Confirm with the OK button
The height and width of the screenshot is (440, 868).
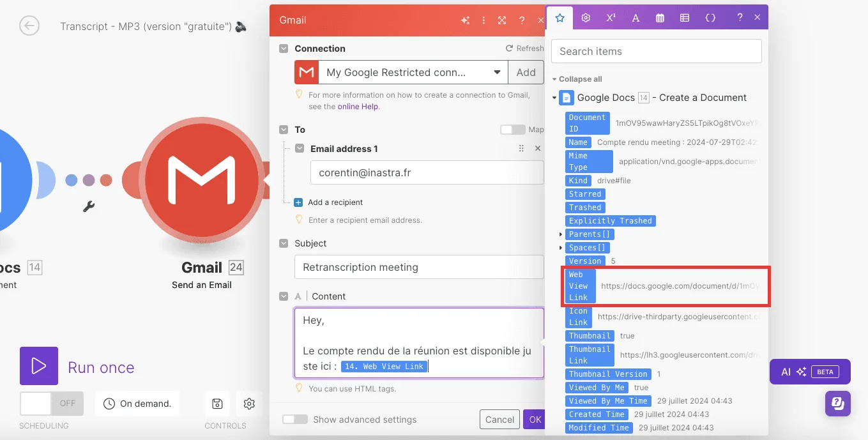click(535, 420)
